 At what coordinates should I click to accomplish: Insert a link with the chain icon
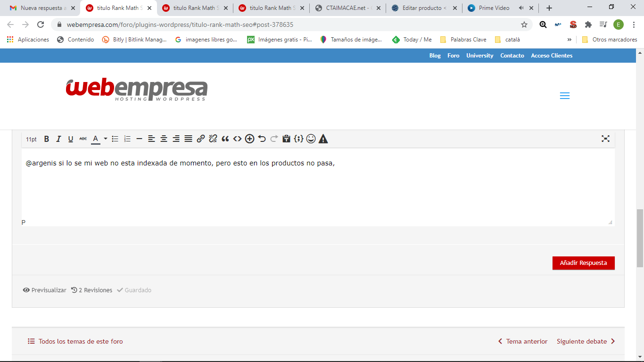click(x=201, y=139)
